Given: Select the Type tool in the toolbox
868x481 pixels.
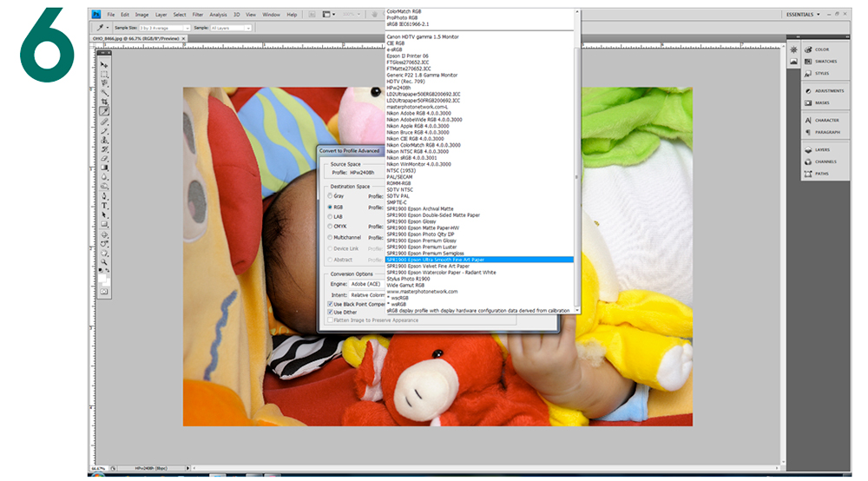Looking at the screenshot, I should coord(104,206).
